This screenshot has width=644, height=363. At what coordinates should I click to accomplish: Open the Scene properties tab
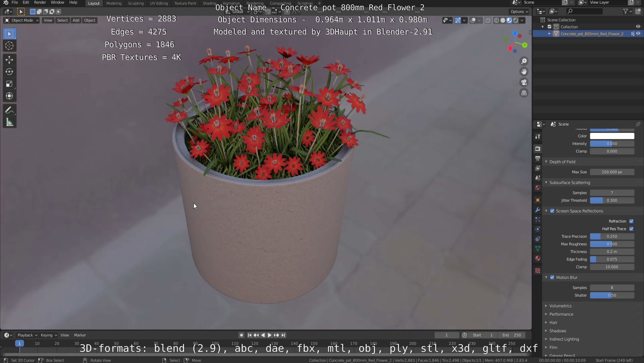tap(538, 178)
